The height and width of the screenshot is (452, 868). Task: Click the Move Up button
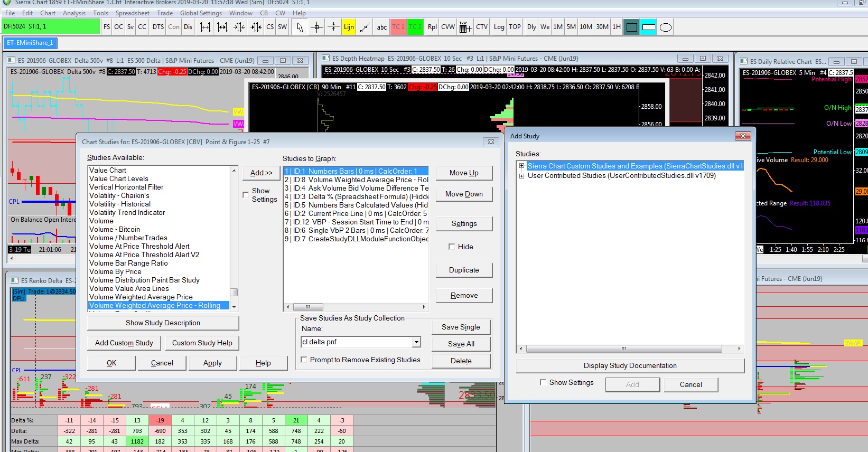[x=464, y=173]
